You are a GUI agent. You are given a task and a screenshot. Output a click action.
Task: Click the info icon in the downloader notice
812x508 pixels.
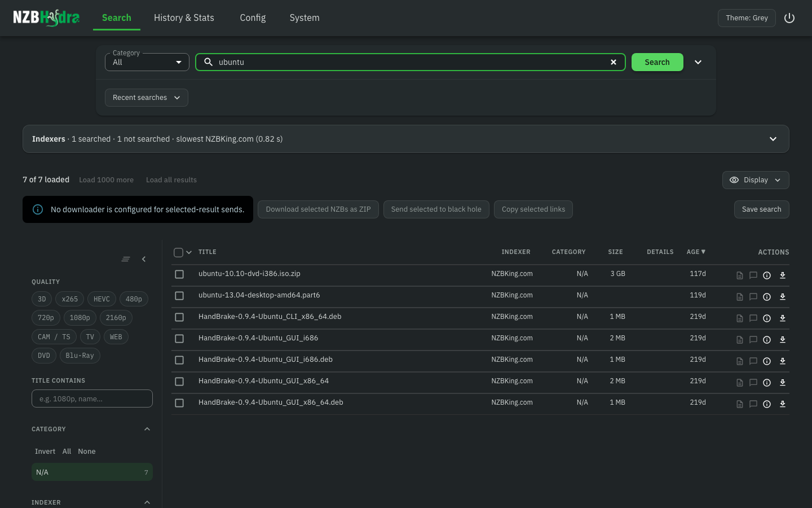(x=38, y=209)
